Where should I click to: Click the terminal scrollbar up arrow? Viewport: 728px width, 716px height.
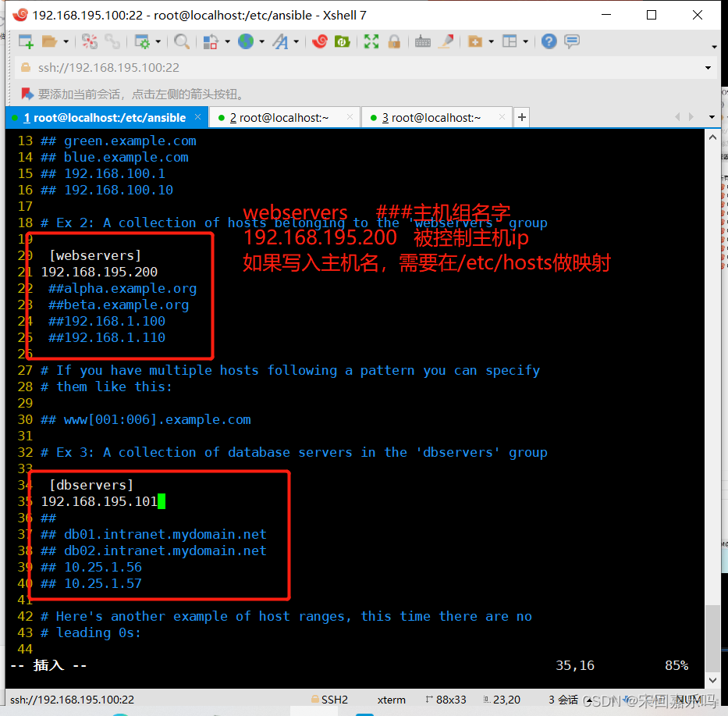pyautogui.click(x=712, y=137)
